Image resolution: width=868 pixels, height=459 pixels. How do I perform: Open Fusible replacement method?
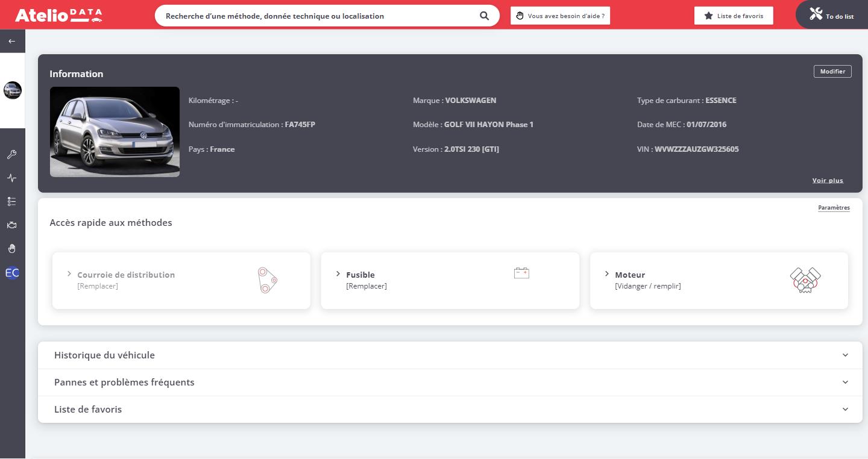coord(450,281)
